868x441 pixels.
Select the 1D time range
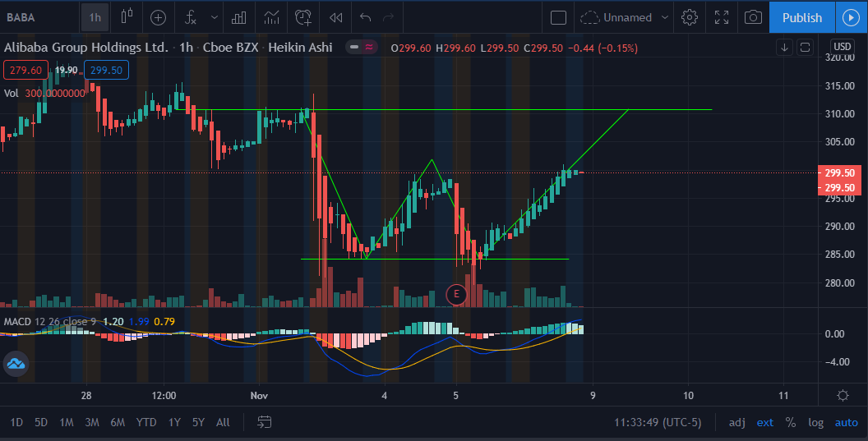[x=16, y=422]
